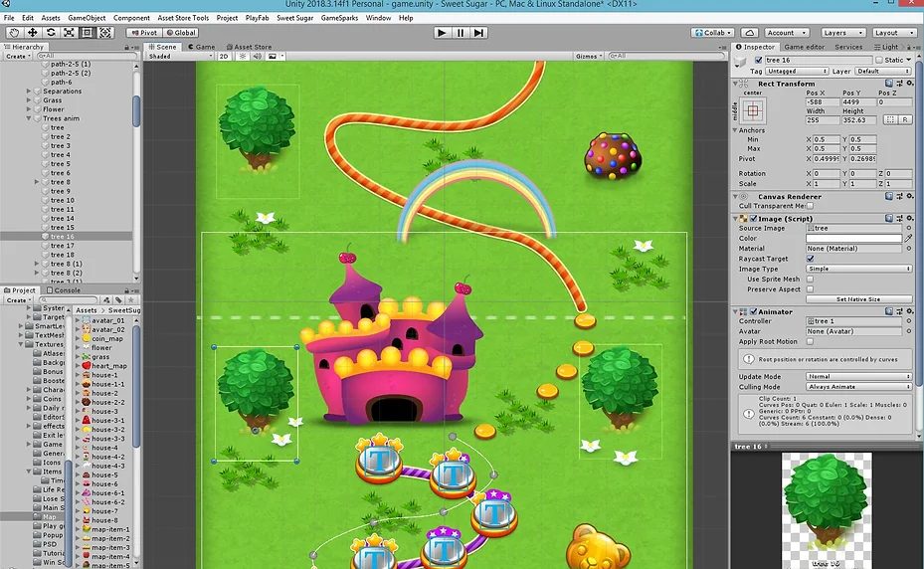924x569 pixels.
Task: Select the Scale tool
Action: [69, 32]
